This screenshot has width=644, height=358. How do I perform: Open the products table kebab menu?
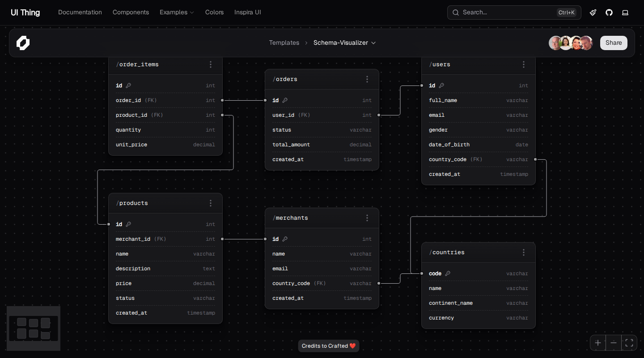click(x=211, y=203)
